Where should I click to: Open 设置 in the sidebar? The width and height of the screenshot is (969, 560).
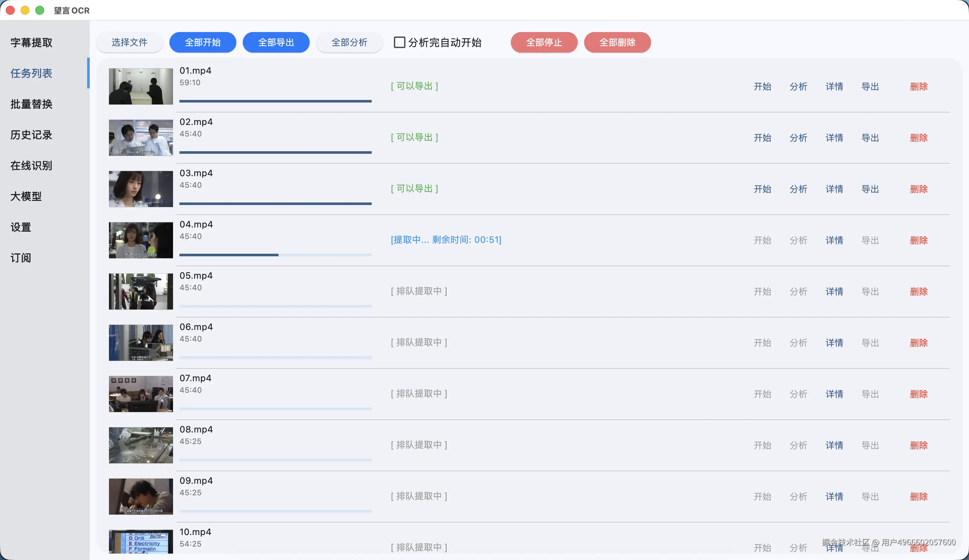(21, 227)
